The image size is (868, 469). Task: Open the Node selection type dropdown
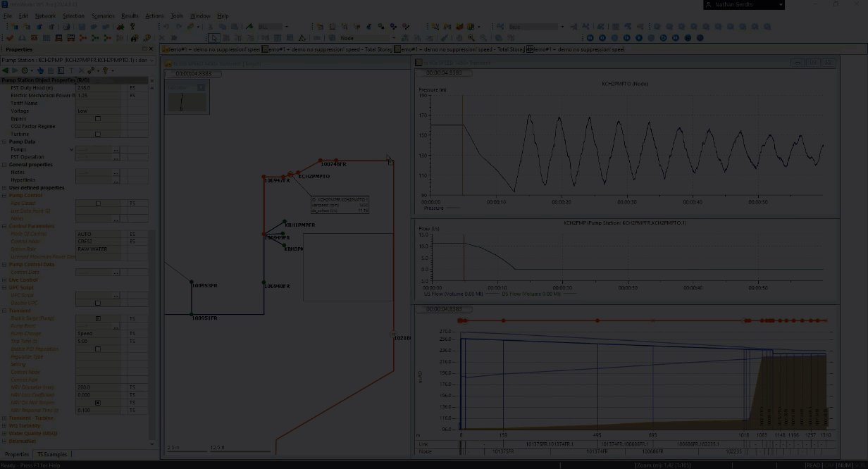[x=393, y=38]
